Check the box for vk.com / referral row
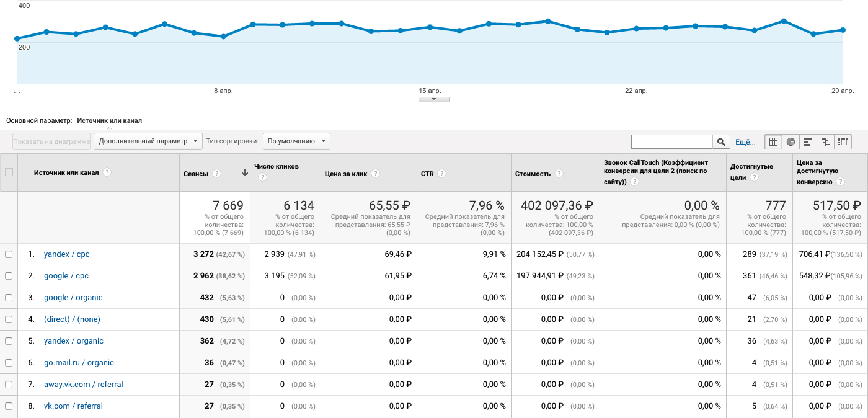This screenshot has height=418, width=868. [x=9, y=406]
